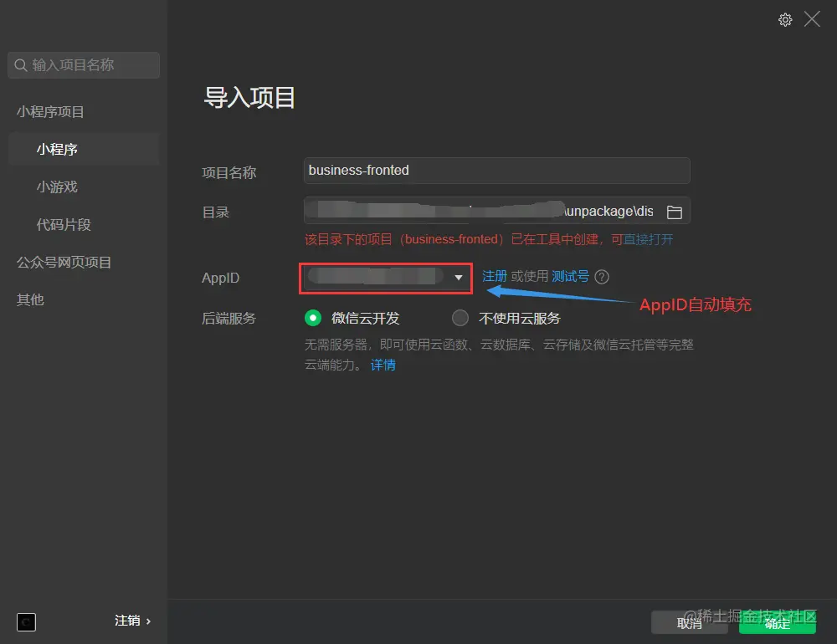Image resolution: width=837 pixels, height=644 pixels.
Task: Open 小程序项目 section header
Action: (50, 112)
